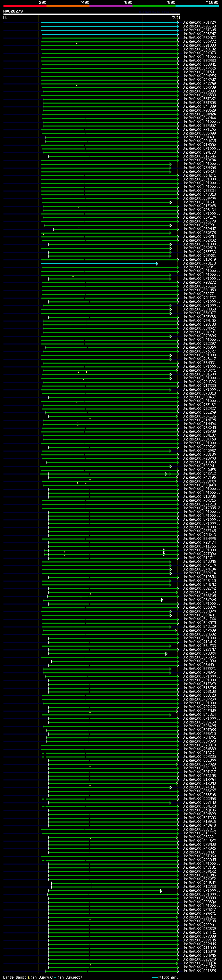222x980 pixels.
Task: Select hit label UniRef100_C4PKK5
Action: pyautogui.click(x=199, y=68)
